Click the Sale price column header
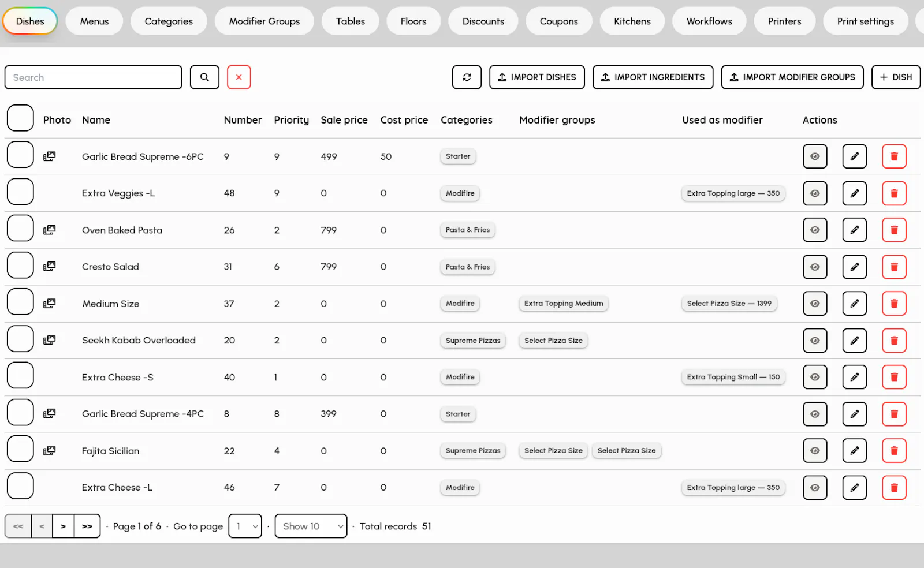924x568 pixels. click(344, 120)
